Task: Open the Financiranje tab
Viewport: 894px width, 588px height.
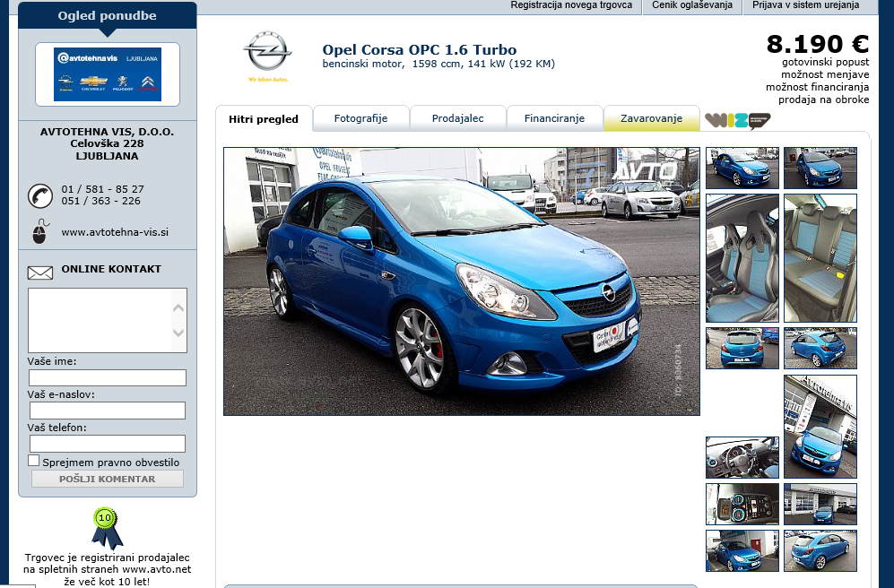Action: point(555,118)
